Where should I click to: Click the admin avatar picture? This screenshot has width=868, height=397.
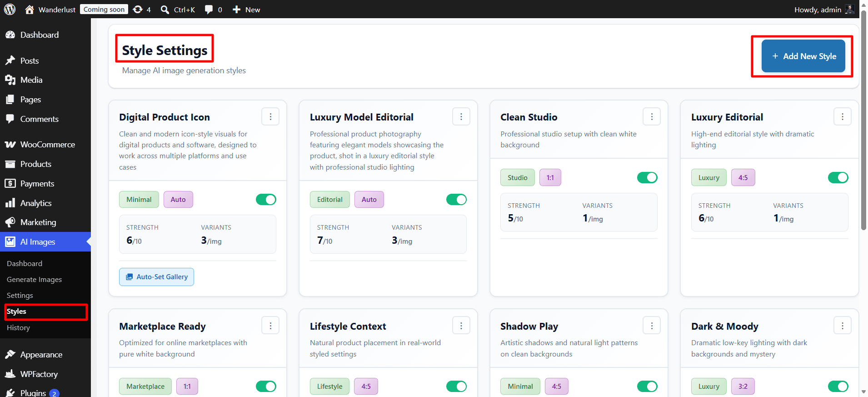(x=849, y=9)
